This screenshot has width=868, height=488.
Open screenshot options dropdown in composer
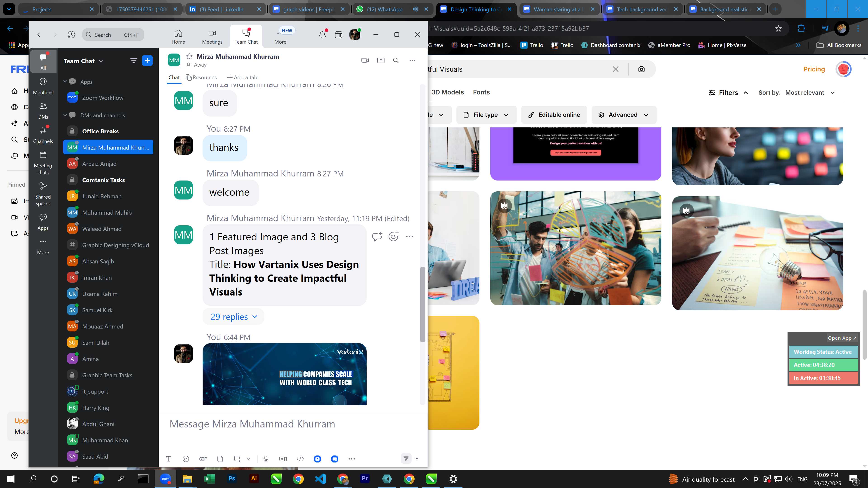(x=248, y=459)
